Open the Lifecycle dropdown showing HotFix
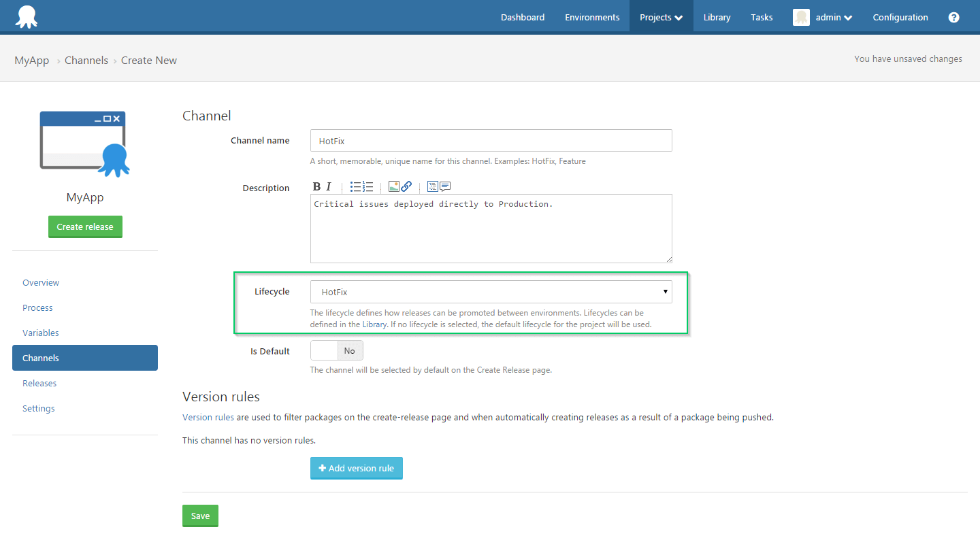The height and width of the screenshot is (536, 980). coord(491,292)
